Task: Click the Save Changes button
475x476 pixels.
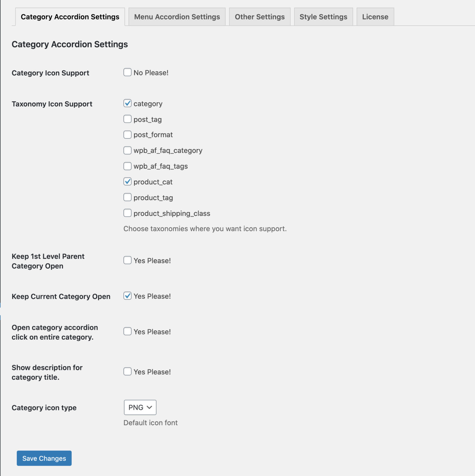Action: 44,458
